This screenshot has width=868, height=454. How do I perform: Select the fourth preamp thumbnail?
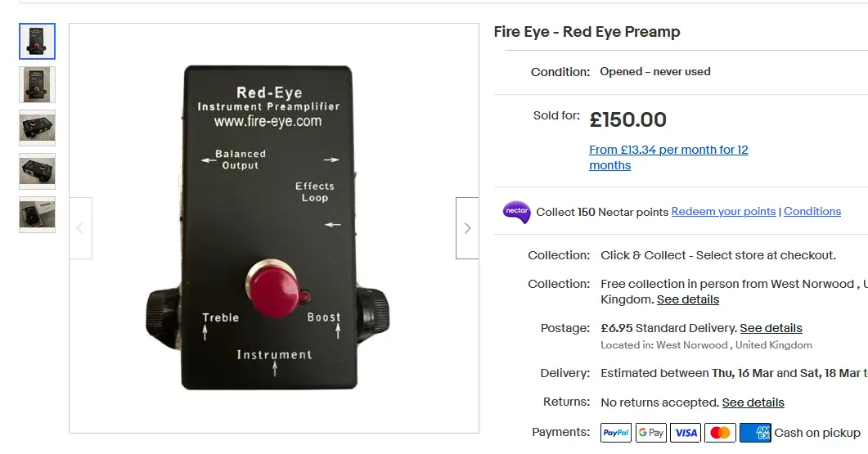point(38,172)
